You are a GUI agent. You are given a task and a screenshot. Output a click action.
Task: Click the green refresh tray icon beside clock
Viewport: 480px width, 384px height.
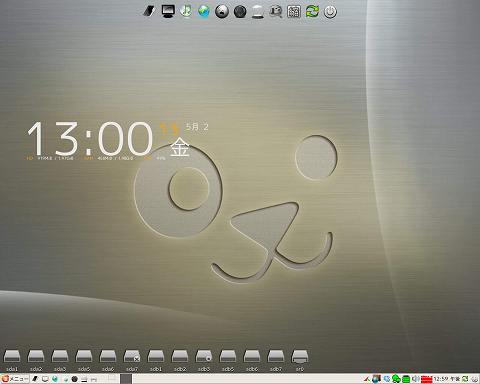click(465, 379)
